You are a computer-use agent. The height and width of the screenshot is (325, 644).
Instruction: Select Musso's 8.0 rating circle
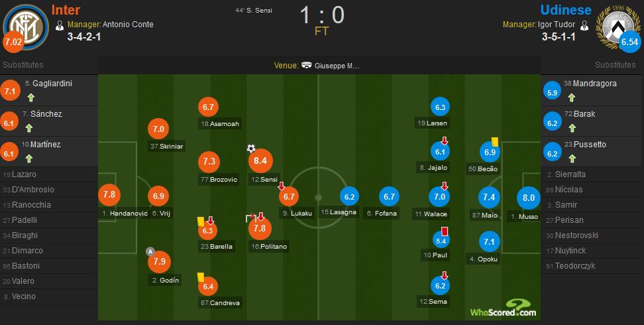click(x=529, y=198)
